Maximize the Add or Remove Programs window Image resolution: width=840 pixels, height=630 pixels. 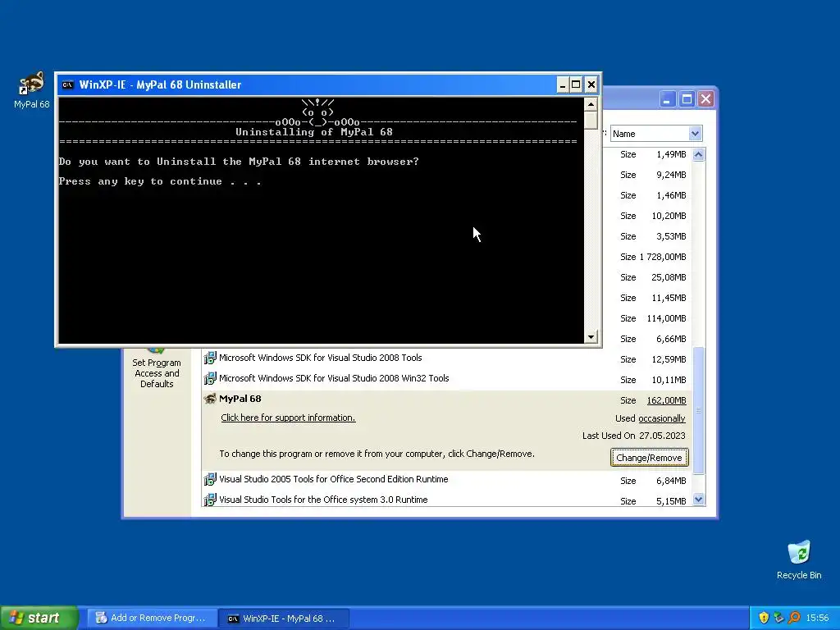(687, 99)
